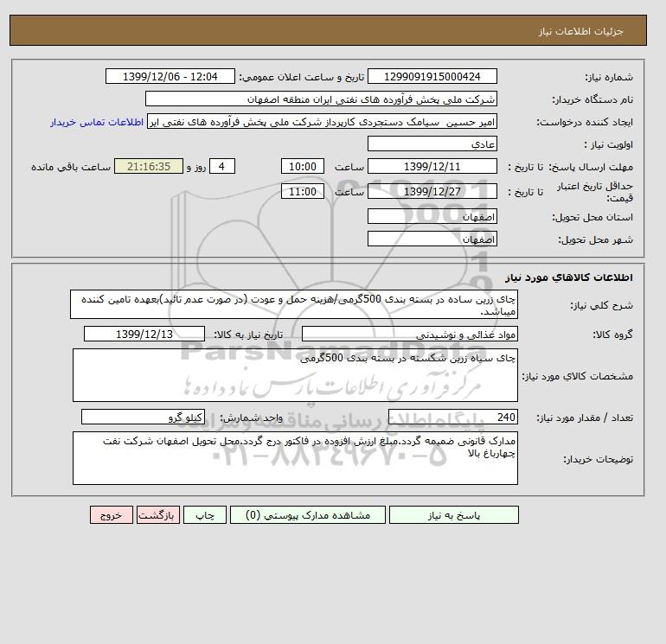
Task: Click the نام دستگاه خریدار label
Action: 592,99
